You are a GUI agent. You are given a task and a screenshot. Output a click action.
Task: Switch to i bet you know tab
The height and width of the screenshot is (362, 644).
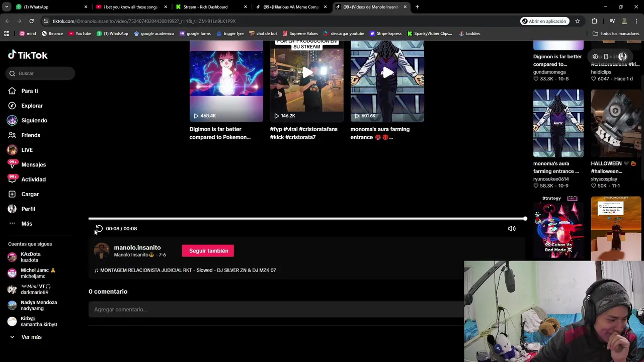pos(131,7)
